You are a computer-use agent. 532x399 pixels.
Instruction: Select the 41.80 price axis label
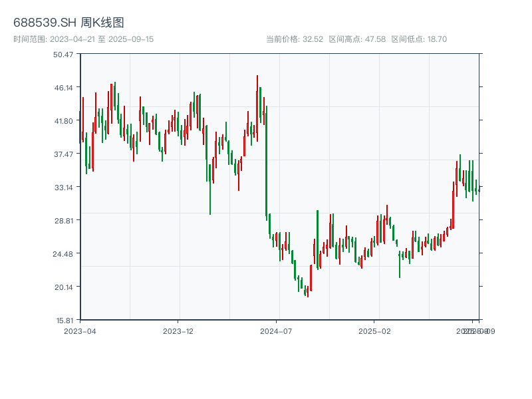pos(63,120)
